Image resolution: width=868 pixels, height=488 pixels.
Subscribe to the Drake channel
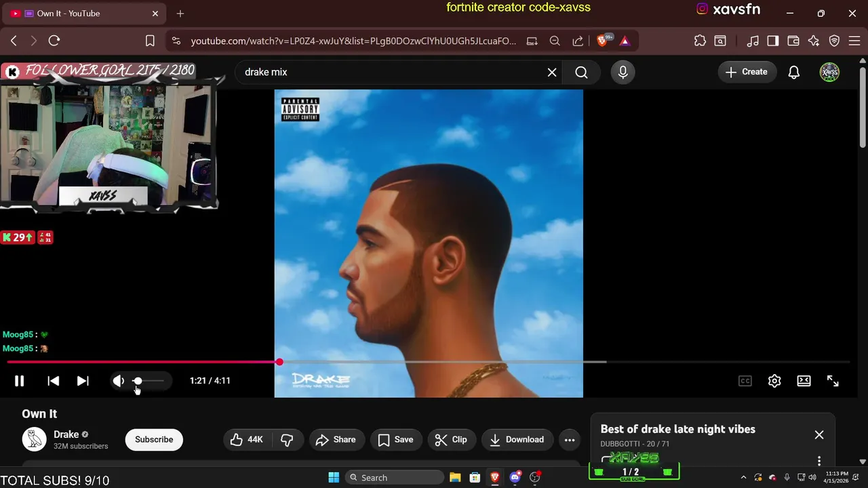tap(154, 440)
